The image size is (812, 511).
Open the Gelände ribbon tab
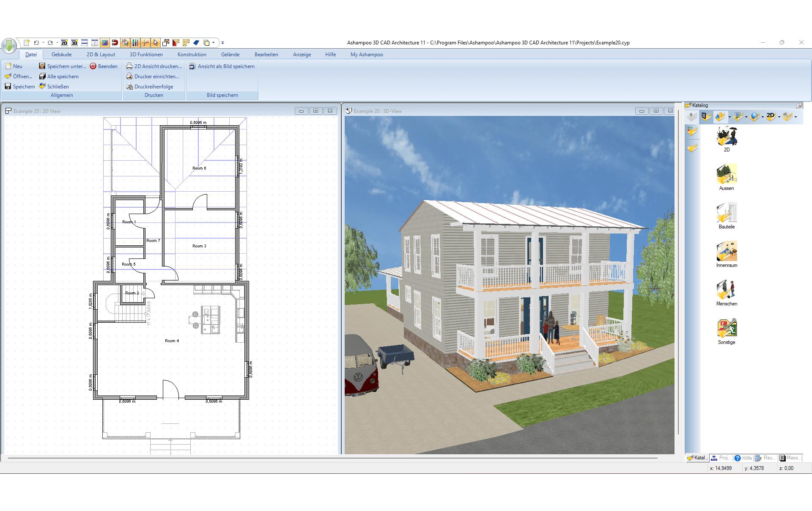[230, 55]
